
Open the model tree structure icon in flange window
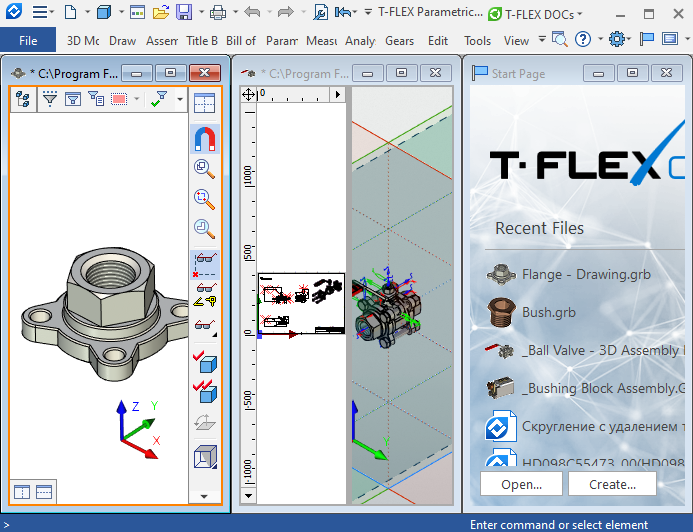[x=23, y=99]
